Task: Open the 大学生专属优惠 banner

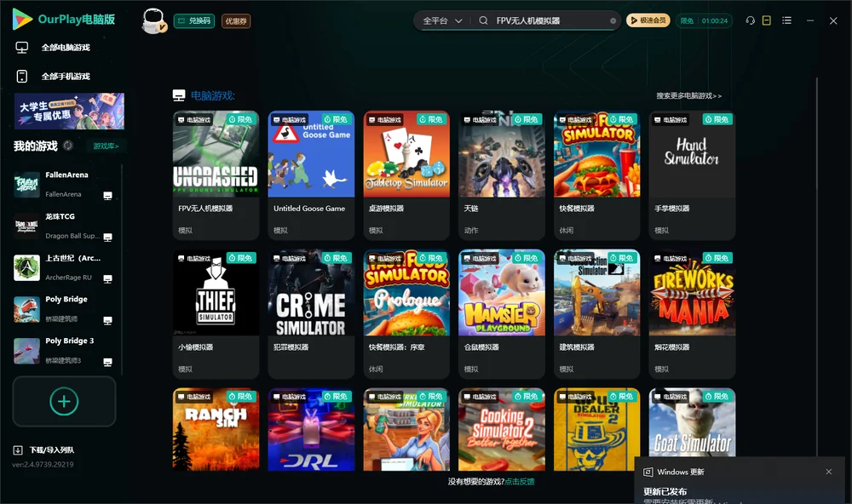Action: pyautogui.click(x=69, y=111)
